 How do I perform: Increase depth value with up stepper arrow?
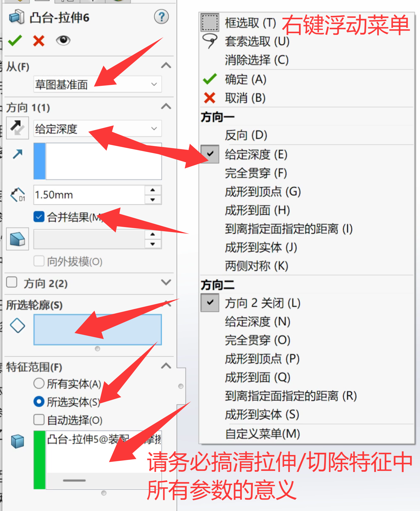(x=152, y=190)
